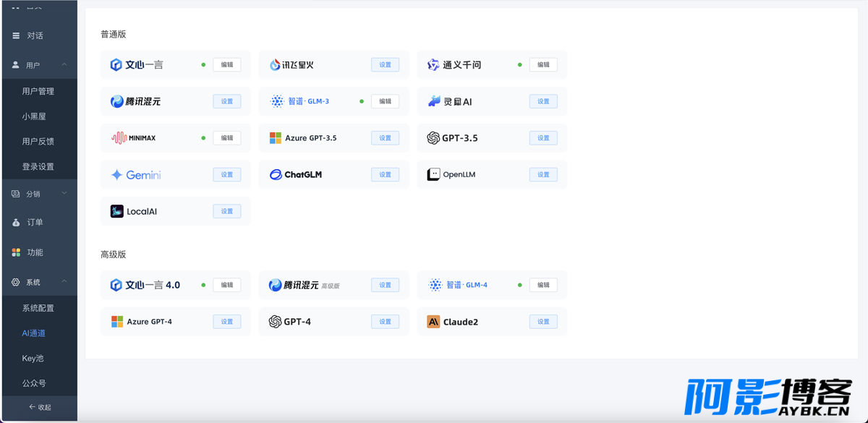Collapse the 用户 submenu chevron
Image resolution: width=868 pixels, height=423 pixels.
(x=64, y=65)
